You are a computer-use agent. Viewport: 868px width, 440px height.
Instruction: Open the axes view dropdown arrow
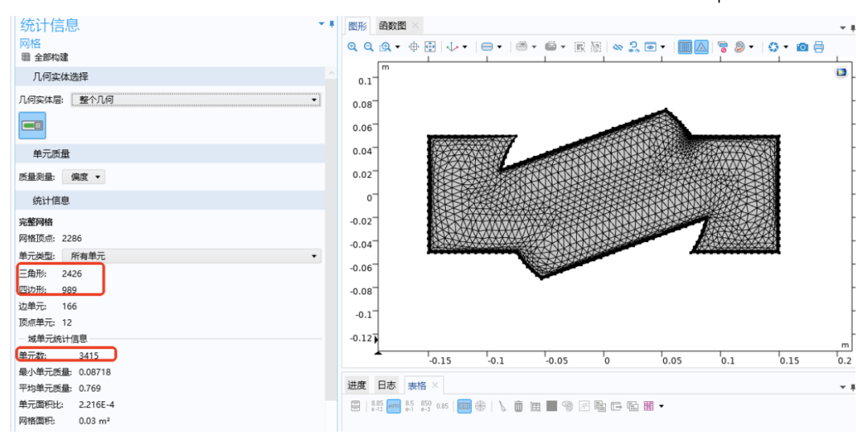[x=465, y=47]
